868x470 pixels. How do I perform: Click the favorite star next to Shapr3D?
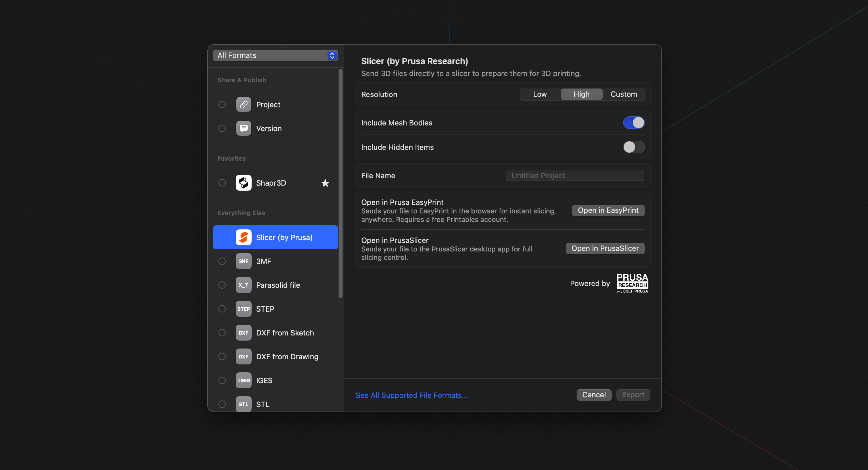[325, 183]
